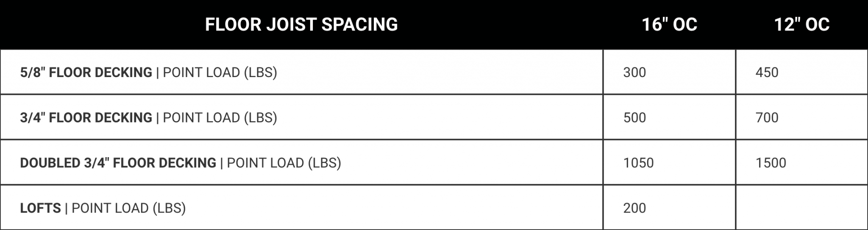Select the DOUBLED 3/4" FLOOR DECKING label
This screenshot has height=230, width=868.
click(x=118, y=163)
